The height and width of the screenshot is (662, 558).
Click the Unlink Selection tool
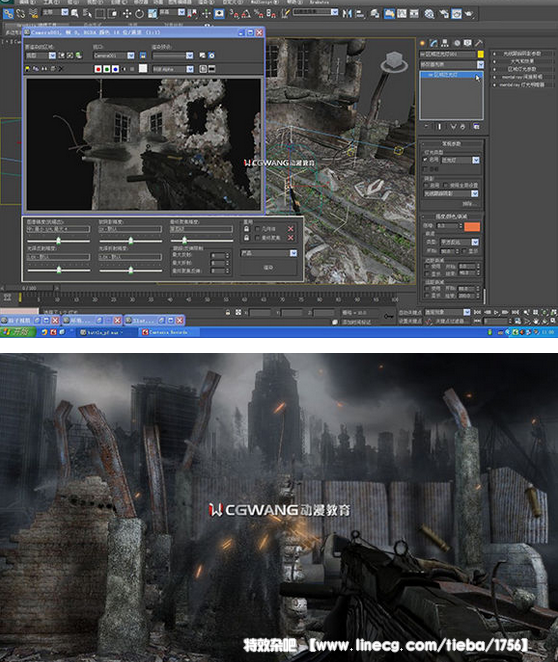point(20,14)
